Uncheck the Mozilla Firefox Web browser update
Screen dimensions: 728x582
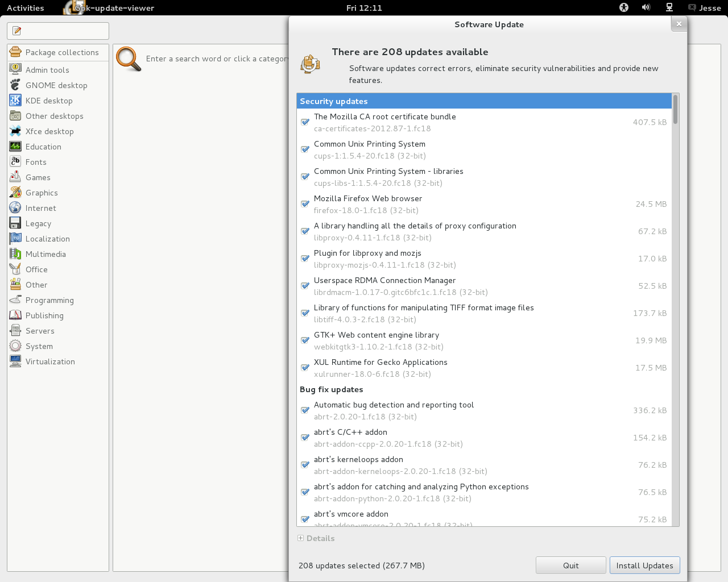(305, 204)
